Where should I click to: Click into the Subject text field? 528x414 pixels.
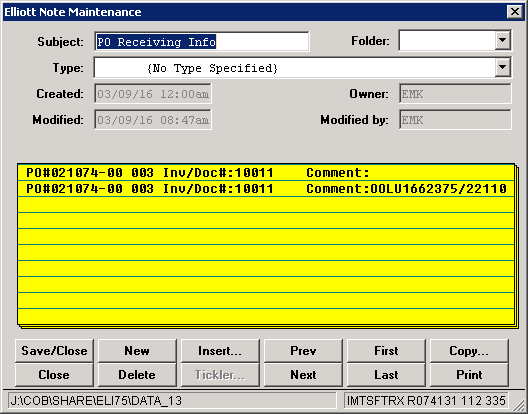[201, 41]
